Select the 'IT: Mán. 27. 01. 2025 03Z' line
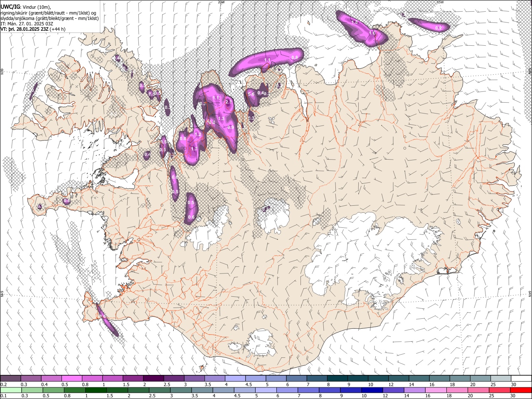532x399 pixels. 27,24
